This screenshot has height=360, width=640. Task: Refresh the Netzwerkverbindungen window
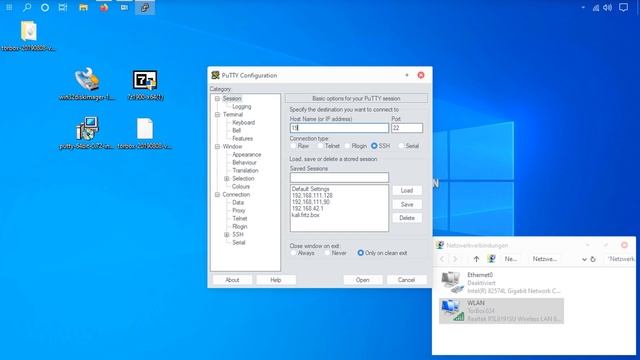593,259
